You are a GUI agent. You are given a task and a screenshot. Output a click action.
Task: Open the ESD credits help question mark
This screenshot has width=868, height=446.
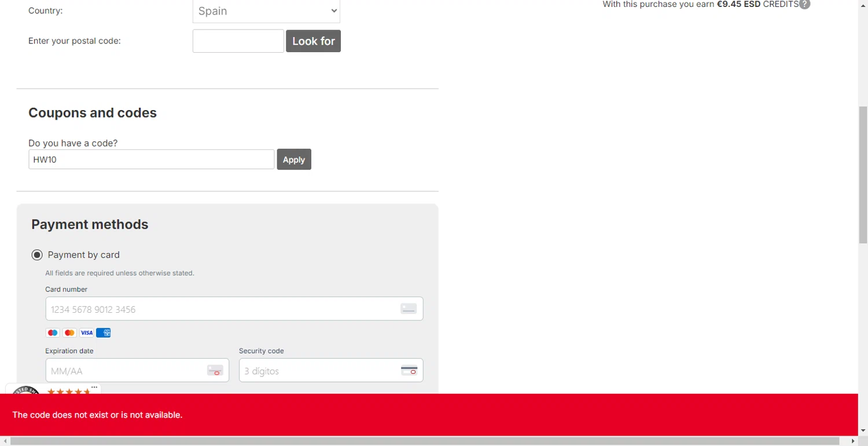click(805, 4)
